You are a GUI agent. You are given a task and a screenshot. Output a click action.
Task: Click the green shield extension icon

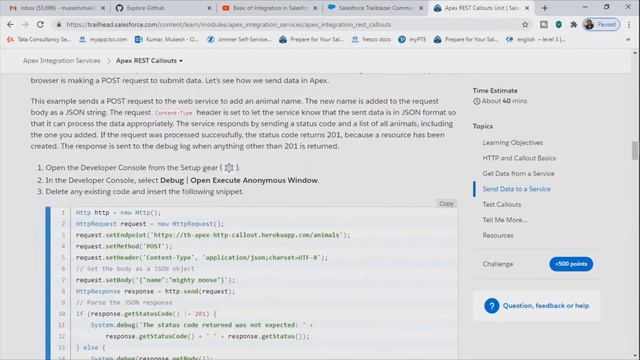click(559, 24)
